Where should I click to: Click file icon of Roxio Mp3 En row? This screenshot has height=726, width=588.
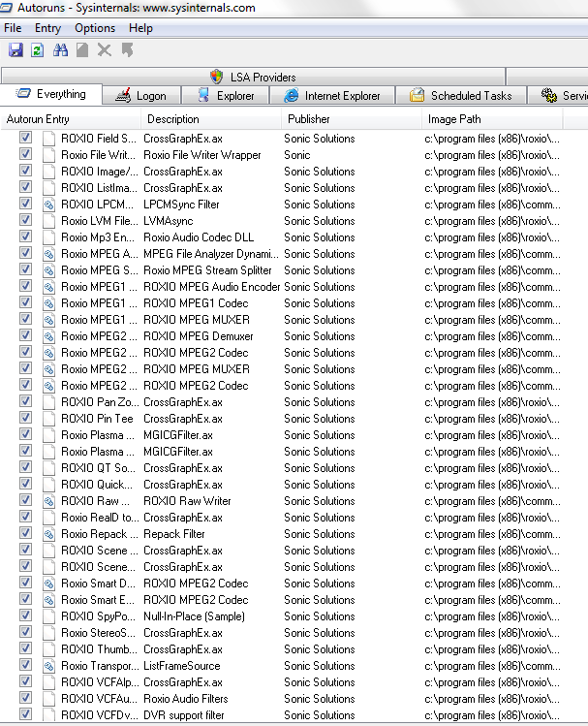48,237
